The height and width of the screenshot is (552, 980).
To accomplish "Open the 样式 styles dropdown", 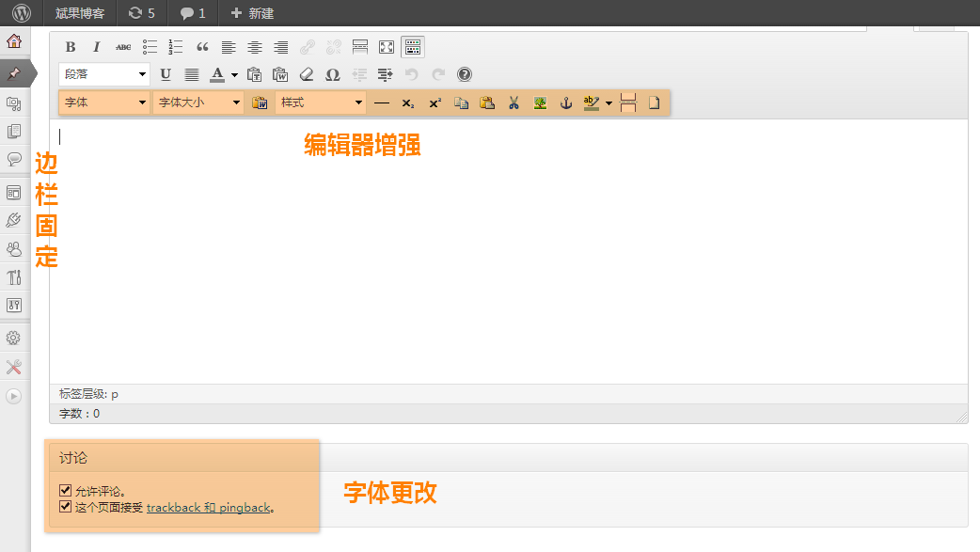I will 321,103.
